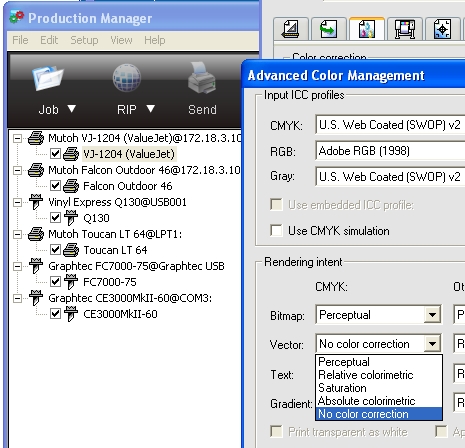The image size is (465, 448).
Task: Collapse the Vinyl Express Q130 node
Action: click(17, 202)
